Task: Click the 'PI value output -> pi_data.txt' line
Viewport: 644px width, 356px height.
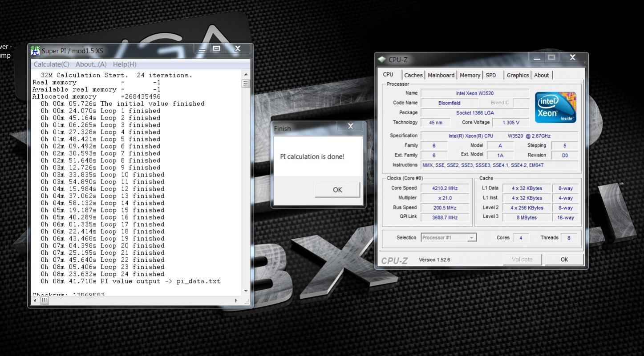Action: (x=130, y=281)
